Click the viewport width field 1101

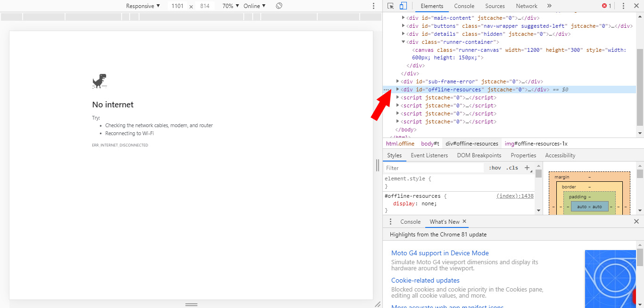(178, 6)
